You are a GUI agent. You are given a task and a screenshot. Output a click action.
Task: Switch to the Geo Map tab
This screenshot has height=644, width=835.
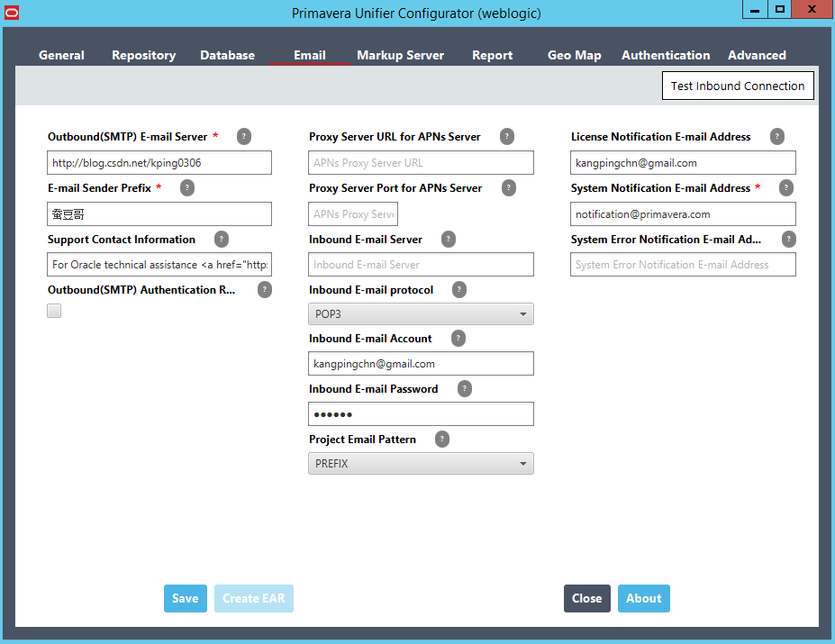point(574,56)
